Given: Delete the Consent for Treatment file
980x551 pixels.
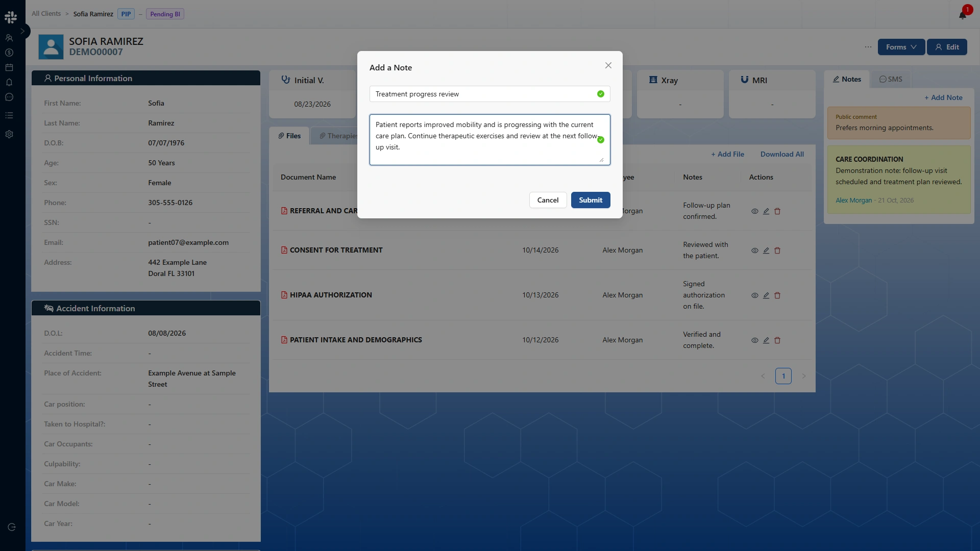Looking at the screenshot, I should 777,251.
